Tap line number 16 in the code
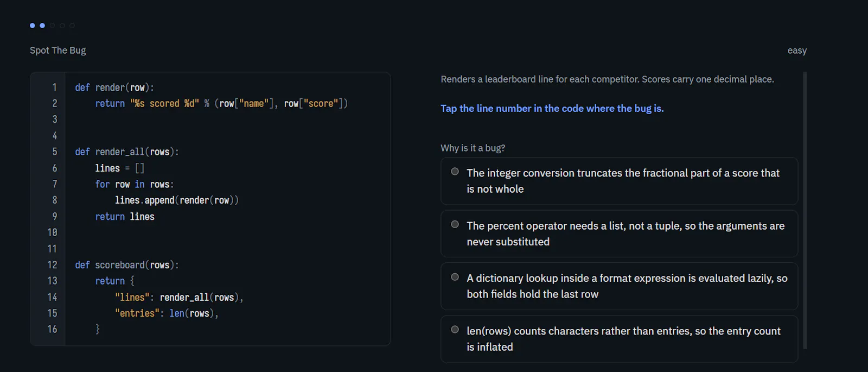The width and height of the screenshot is (868, 372). click(x=52, y=329)
